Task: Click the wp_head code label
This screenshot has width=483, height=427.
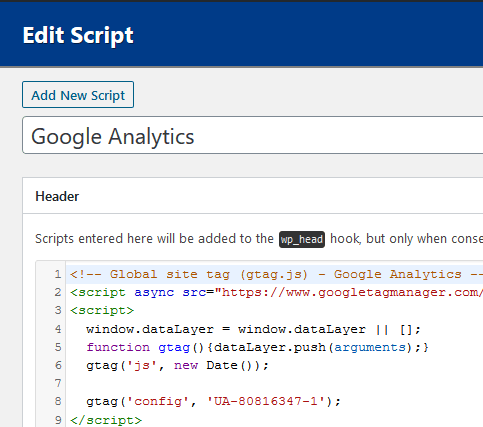Action: (x=302, y=239)
